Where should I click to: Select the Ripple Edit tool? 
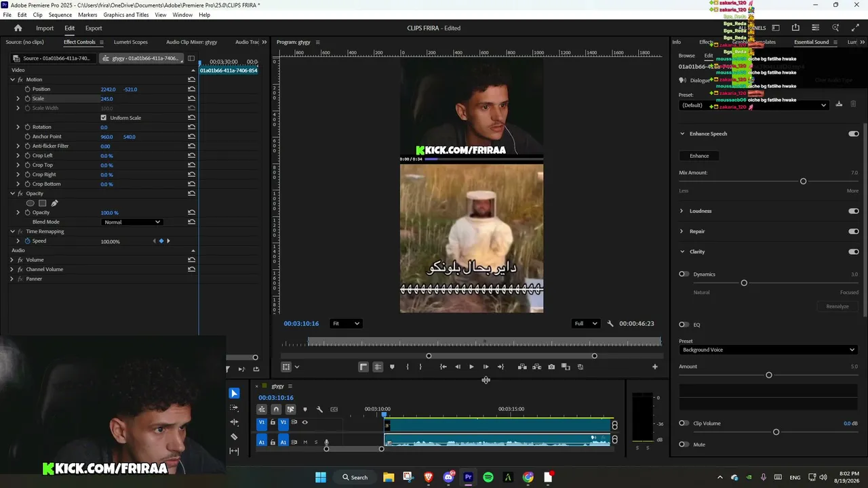[x=234, y=422]
